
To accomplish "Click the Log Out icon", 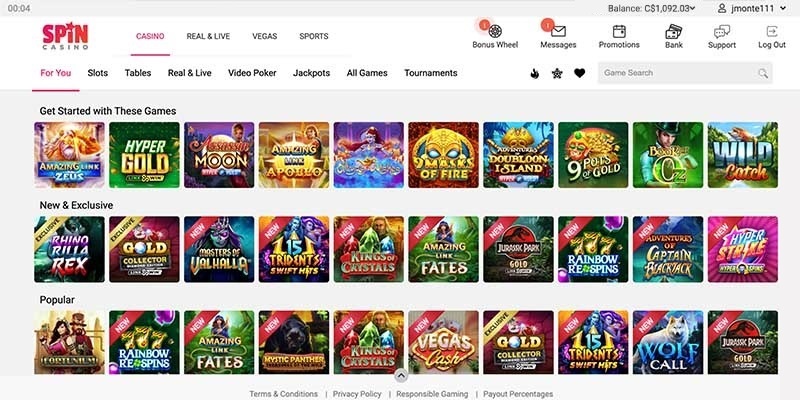I will pos(772,31).
